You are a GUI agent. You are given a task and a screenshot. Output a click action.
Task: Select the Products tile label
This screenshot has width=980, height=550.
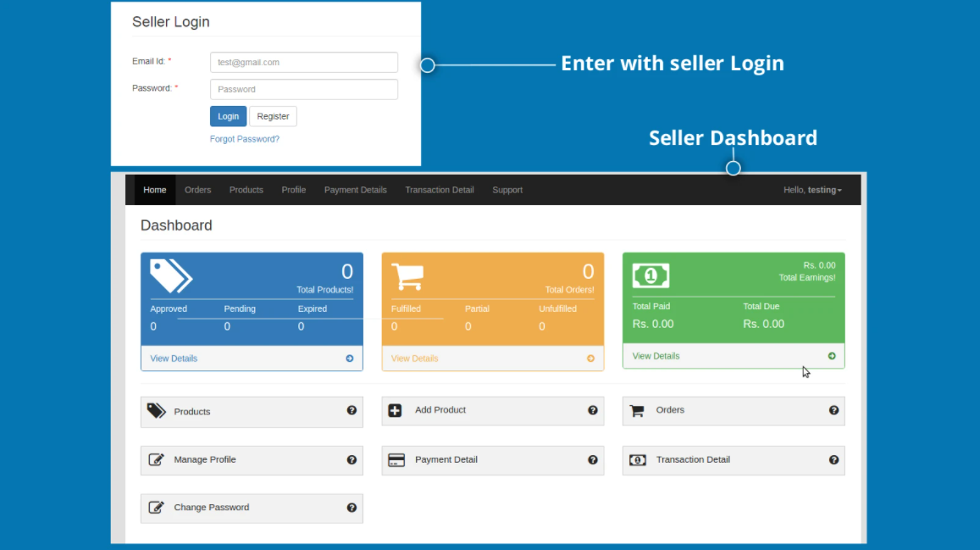tap(192, 411)
